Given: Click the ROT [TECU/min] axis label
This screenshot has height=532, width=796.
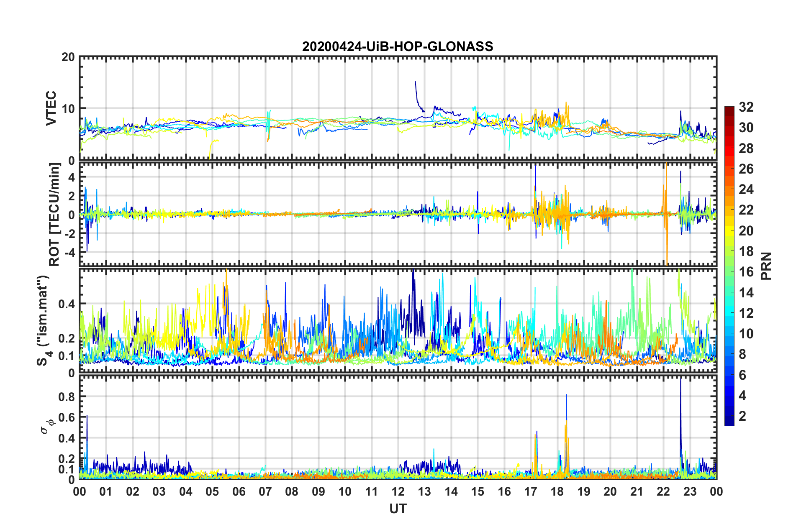Looking at the screenshot, I should tap(54, 214).
